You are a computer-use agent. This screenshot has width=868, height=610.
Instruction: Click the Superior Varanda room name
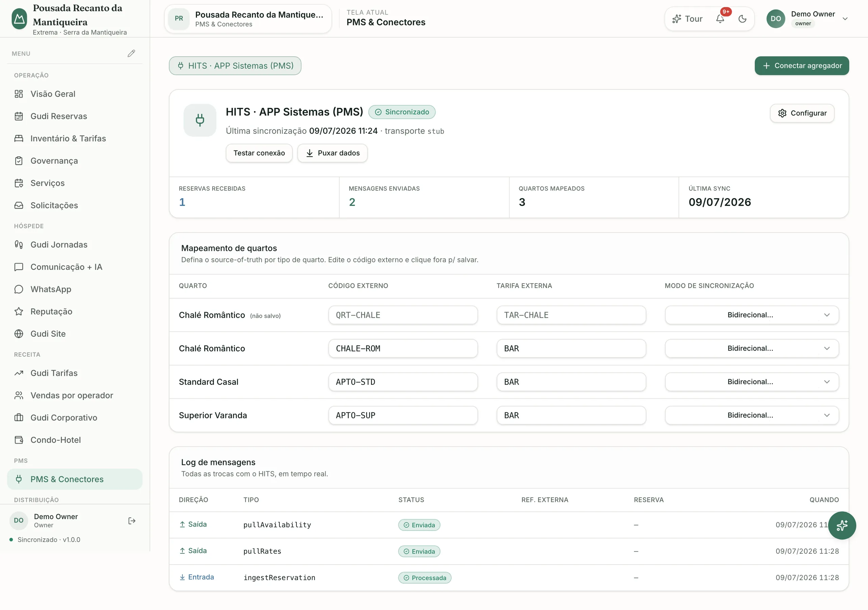[213, 415]
